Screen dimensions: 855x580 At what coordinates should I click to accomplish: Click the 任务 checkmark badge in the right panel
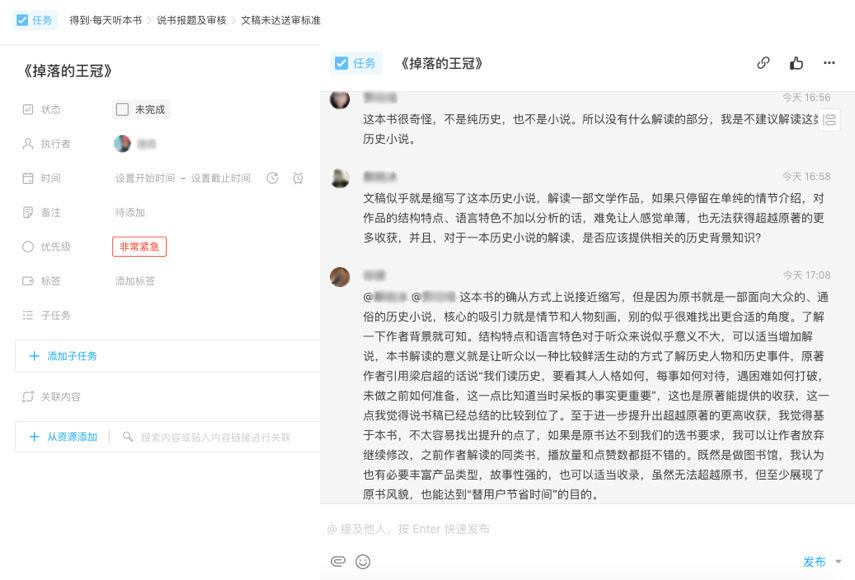341,62
